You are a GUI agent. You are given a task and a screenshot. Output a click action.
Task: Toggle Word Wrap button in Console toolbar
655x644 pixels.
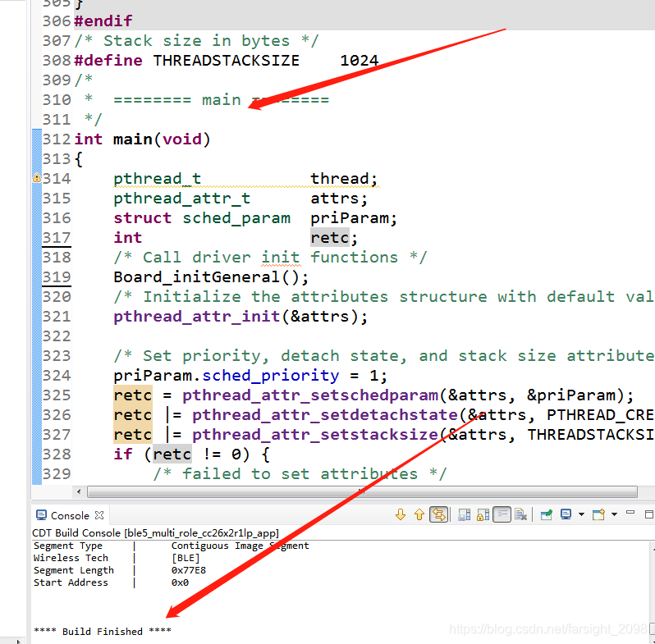coord(502,514)
